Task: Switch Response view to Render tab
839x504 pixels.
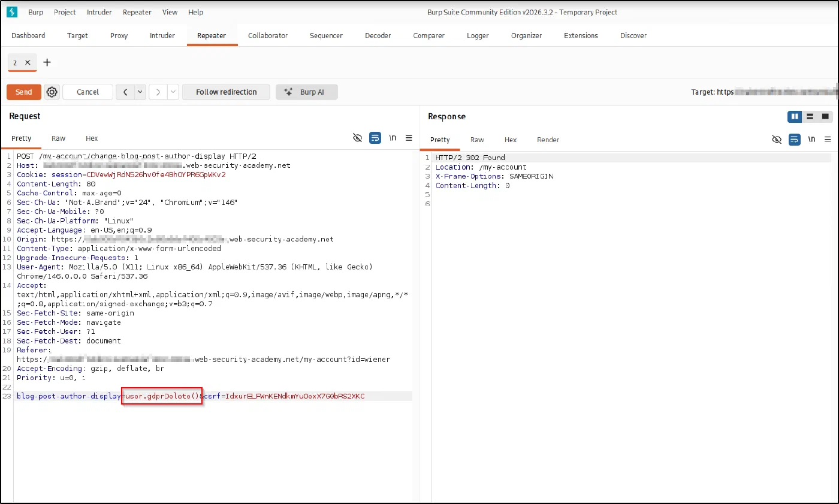Action: coord(548,140)
